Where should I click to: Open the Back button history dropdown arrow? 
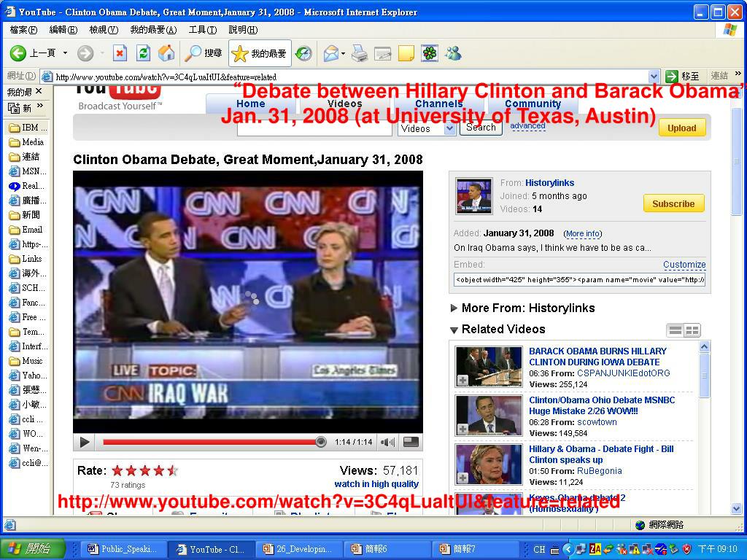coord(65,53)
